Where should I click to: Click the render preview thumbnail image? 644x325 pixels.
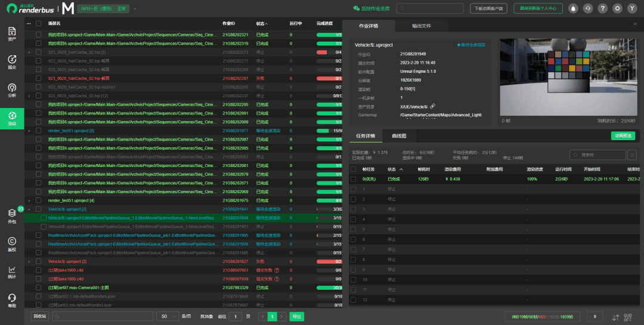tap(568, 77)
